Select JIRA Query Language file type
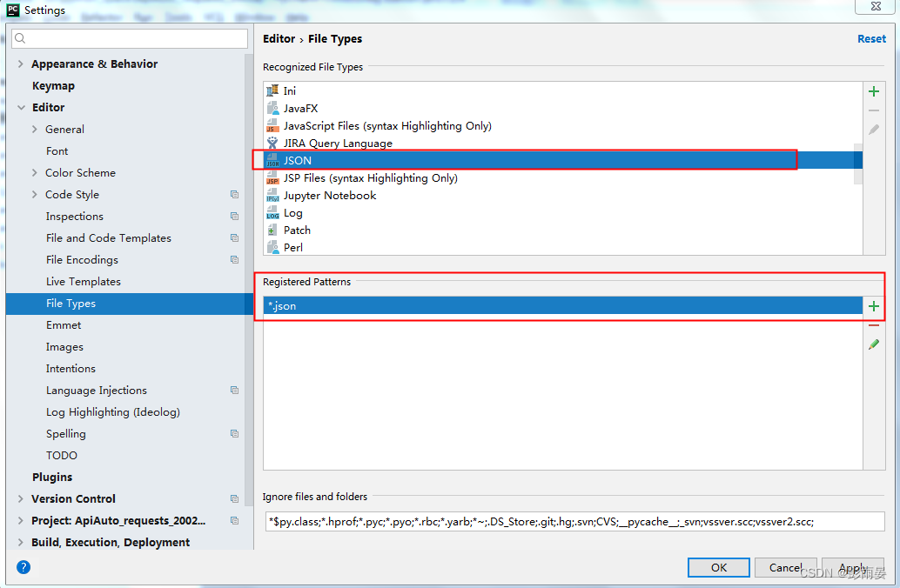Image resolution: width=900 pixels, height=588 pixels. click(x=338, y=144)
